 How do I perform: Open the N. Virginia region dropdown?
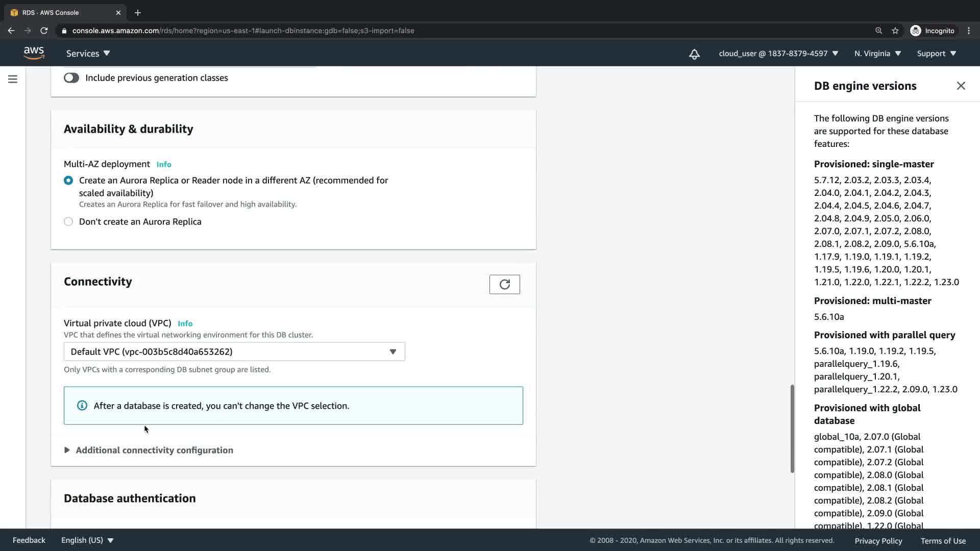877,54
